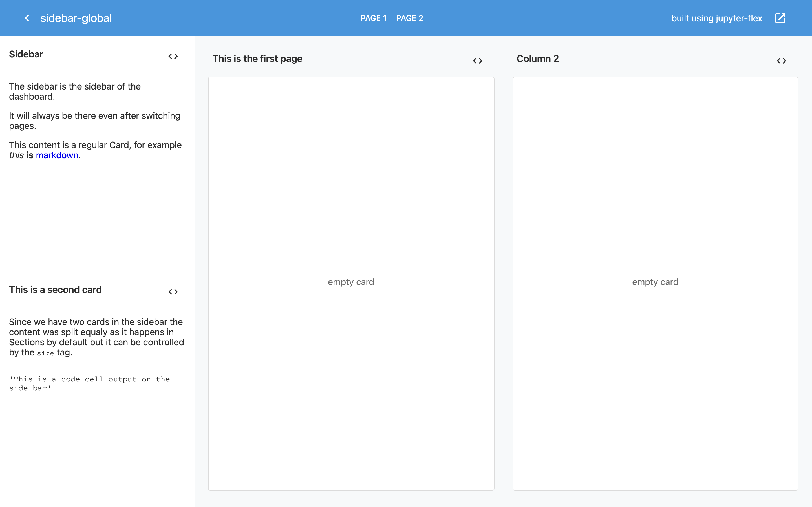Switch to the PAGE 1 tab
The height and width of the screenshot is (507, 812).
373,18
